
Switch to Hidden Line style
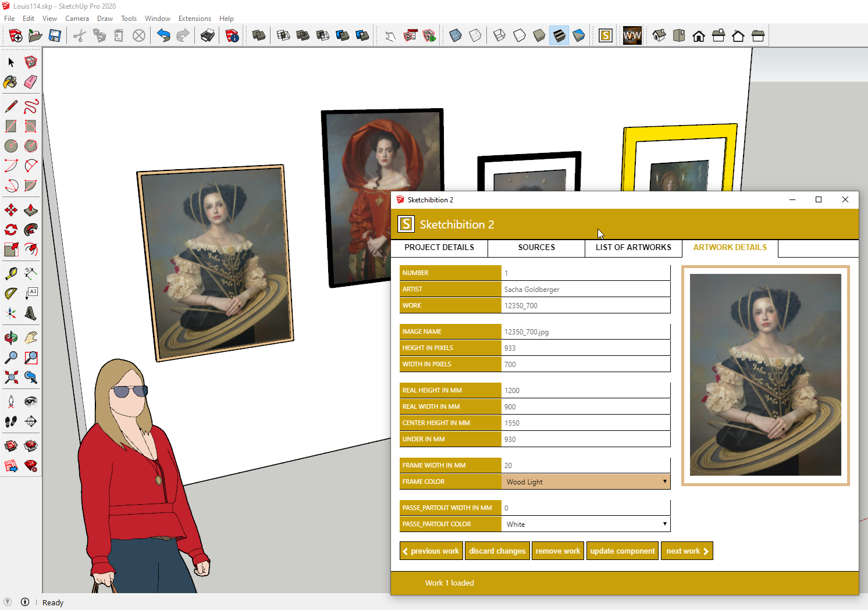520,35
